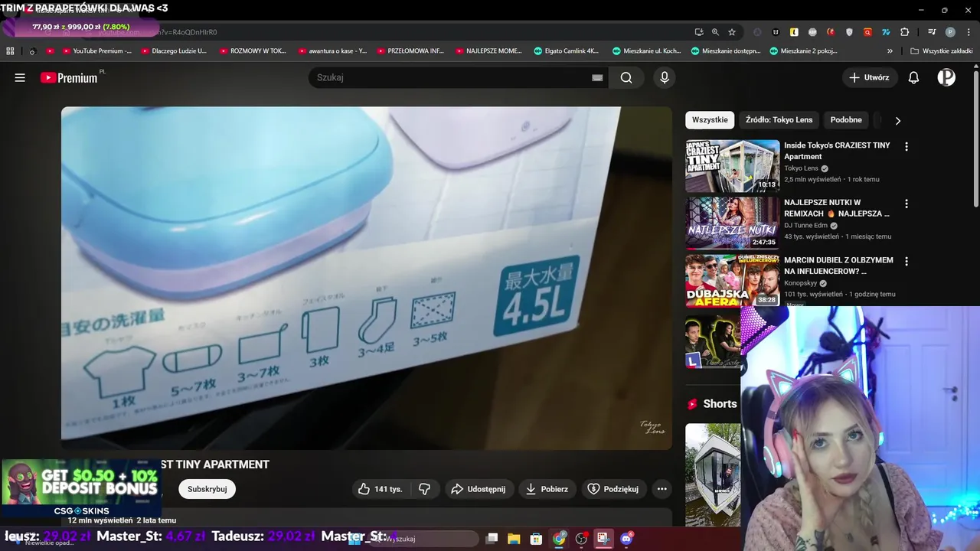Open the Google apps grid in bookmarks bar
This screenshot has height=551, width=980.
(10, 51)
